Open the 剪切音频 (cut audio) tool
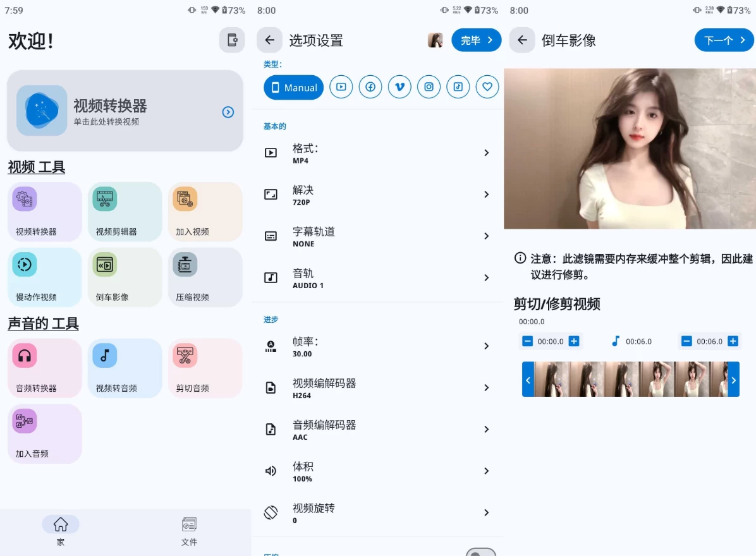756x556 pixels. tap(205, 368)
